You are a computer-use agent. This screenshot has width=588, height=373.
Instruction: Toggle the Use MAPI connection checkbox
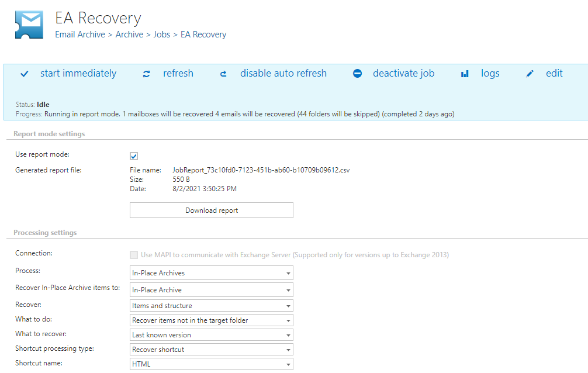point(133,254)
